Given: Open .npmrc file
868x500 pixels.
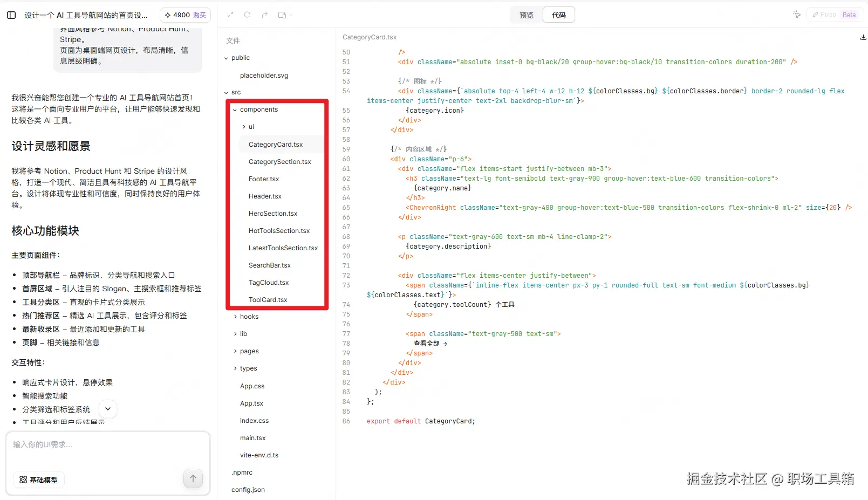Looking at the screenshot, I should point(242,472).
